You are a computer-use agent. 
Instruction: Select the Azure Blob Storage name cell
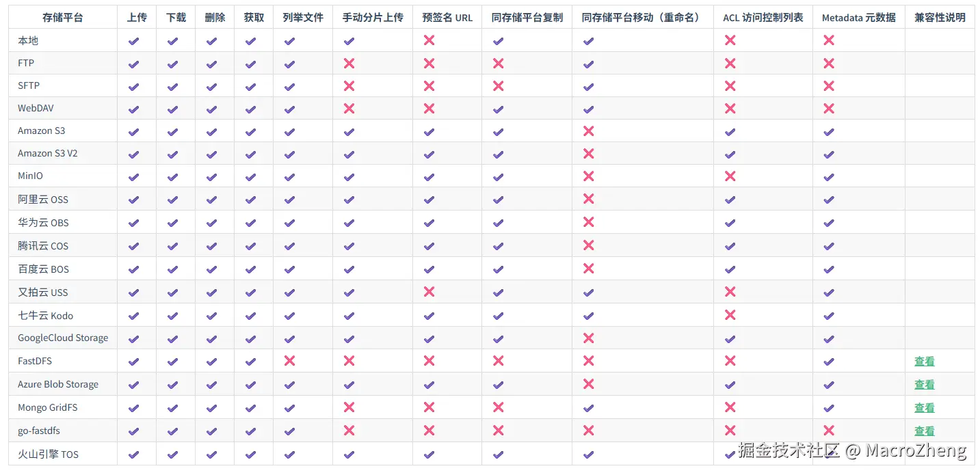coord(63,384)
